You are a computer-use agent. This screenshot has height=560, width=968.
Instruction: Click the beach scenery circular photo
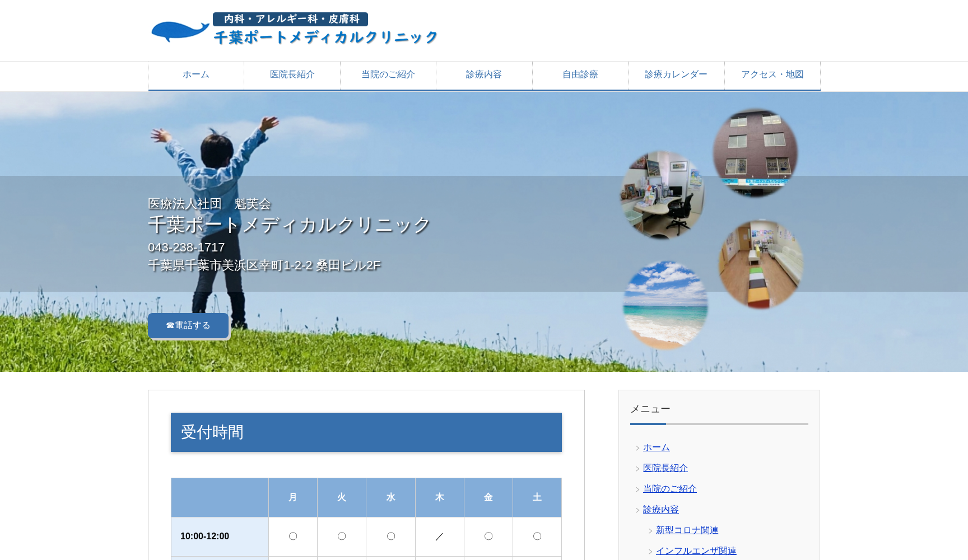665,305
